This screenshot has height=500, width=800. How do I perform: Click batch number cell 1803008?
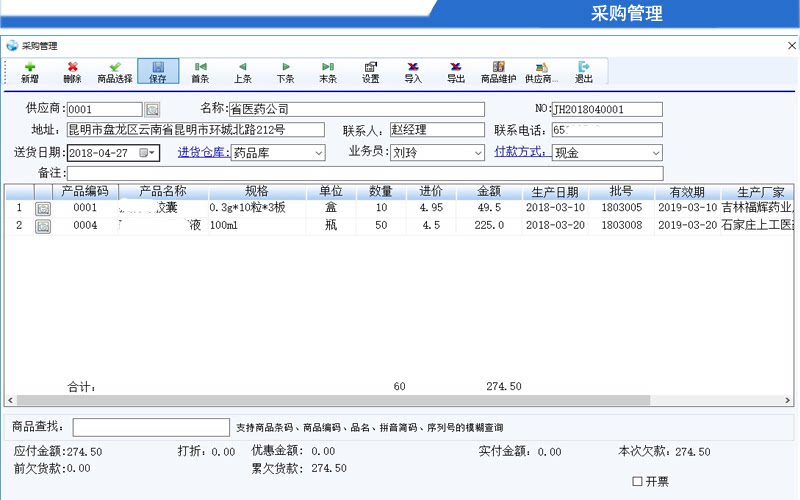621,226
